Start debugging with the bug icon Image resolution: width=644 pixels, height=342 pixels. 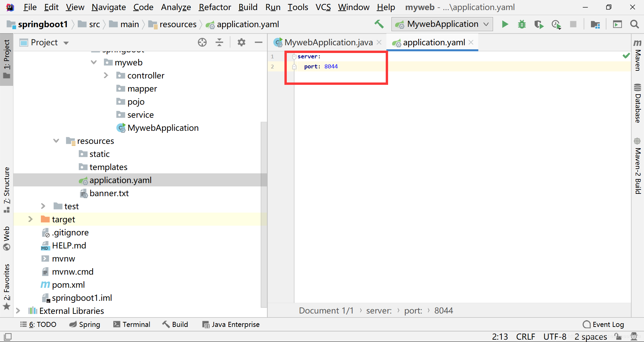tap(522, 24)
